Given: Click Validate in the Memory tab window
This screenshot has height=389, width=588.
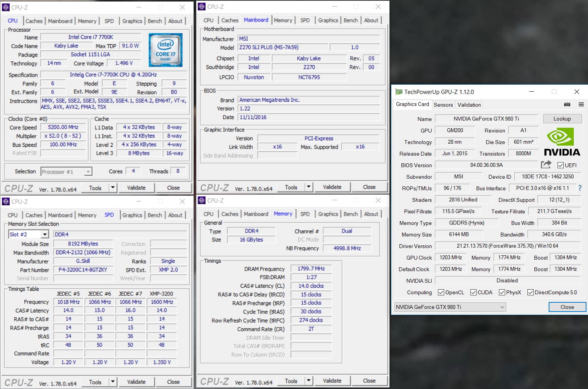Looking at the screenshot, I should (x=332, y=381).
